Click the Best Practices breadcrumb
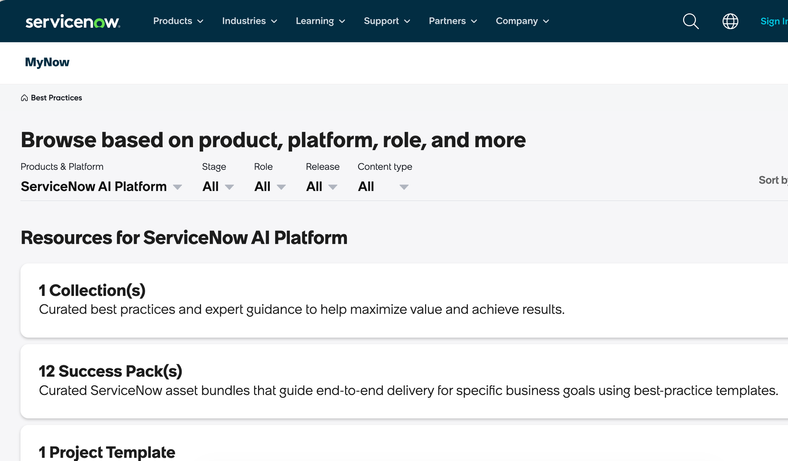 (x=56, y=98)
